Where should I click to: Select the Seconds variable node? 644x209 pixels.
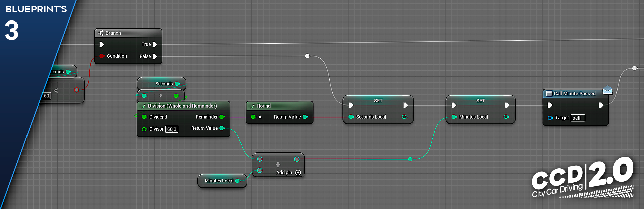pyautogui.click(x=161, y=84)
